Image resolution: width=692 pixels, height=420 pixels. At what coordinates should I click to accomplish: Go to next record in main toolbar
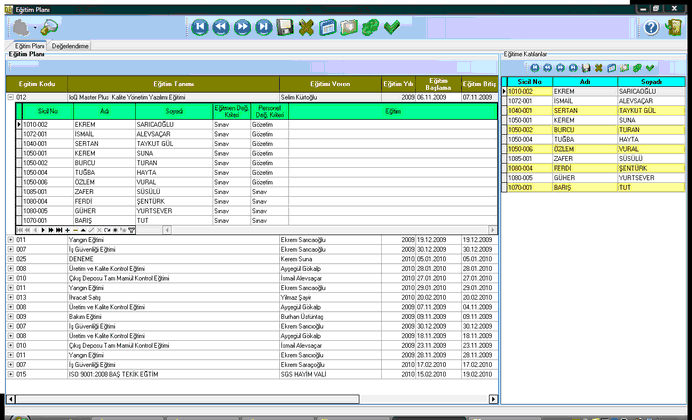point(242,27)
